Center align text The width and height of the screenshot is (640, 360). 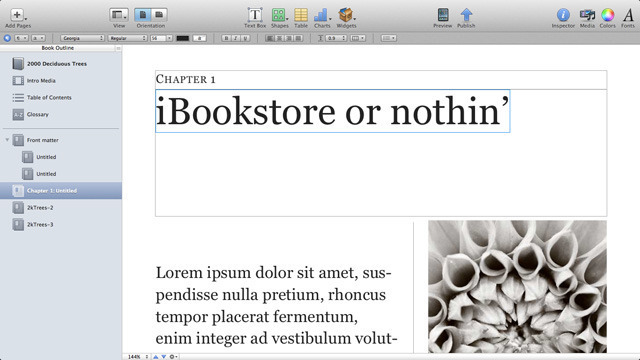[280, 38]
